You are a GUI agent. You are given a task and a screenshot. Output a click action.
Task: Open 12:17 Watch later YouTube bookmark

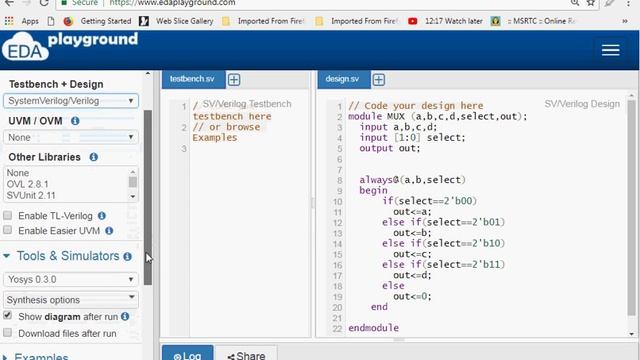click(445, 21)
